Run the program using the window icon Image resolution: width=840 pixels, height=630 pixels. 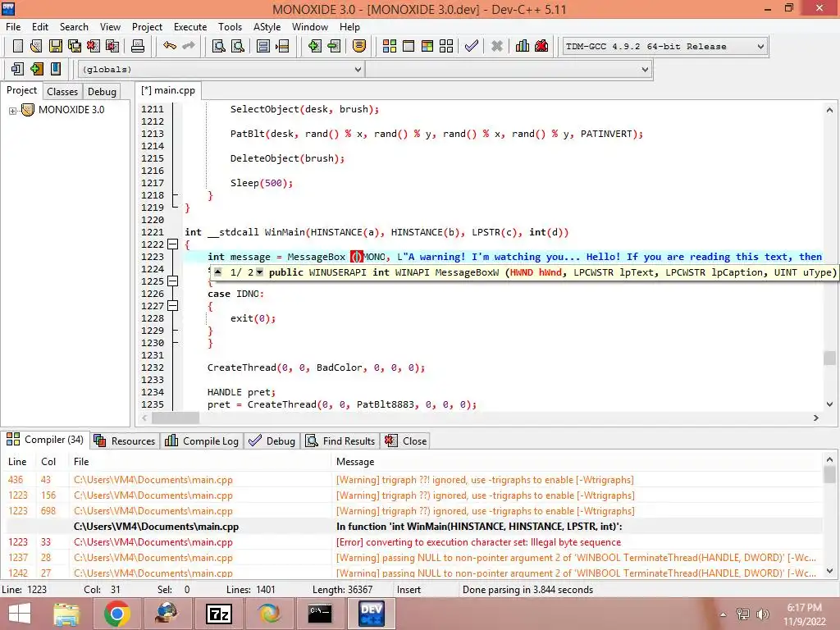coord(409,46)
